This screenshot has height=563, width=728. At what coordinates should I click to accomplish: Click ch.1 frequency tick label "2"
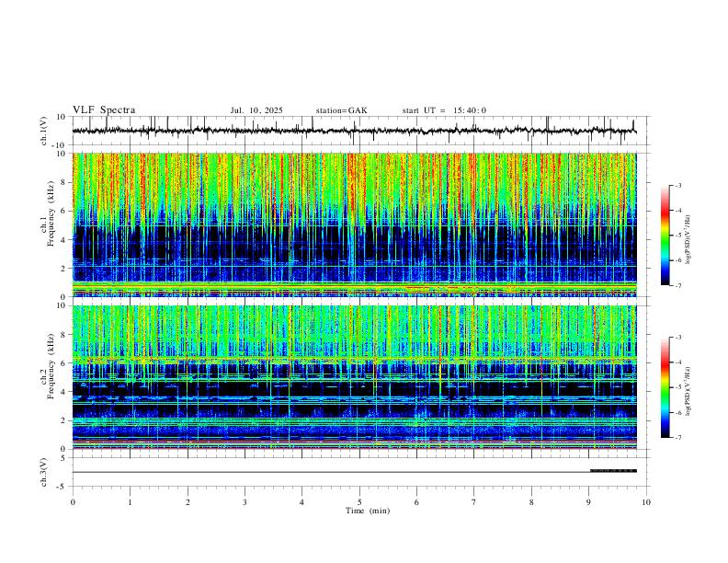[64, 268]
